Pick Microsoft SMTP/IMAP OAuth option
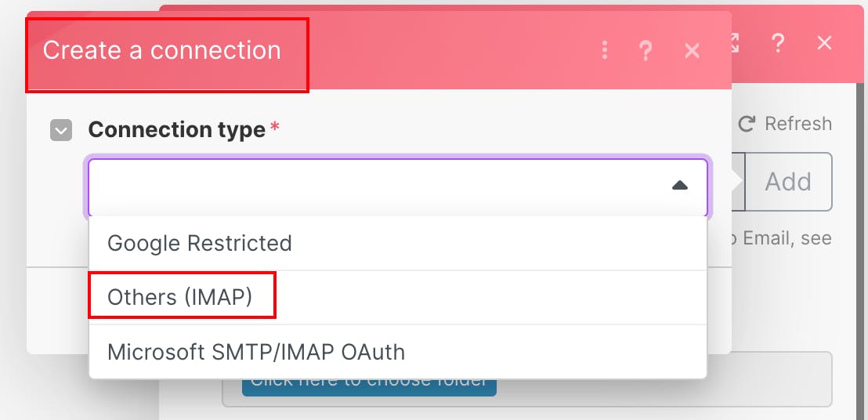The width and height of the screenshot is (868, 420). click(x=256, y=352)
